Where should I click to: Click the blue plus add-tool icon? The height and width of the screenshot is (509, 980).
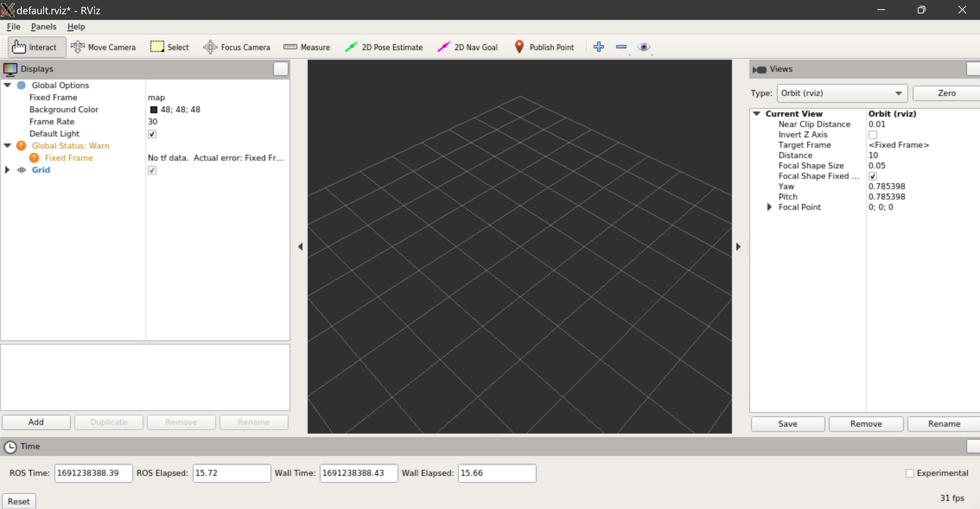tap(599, 47)
